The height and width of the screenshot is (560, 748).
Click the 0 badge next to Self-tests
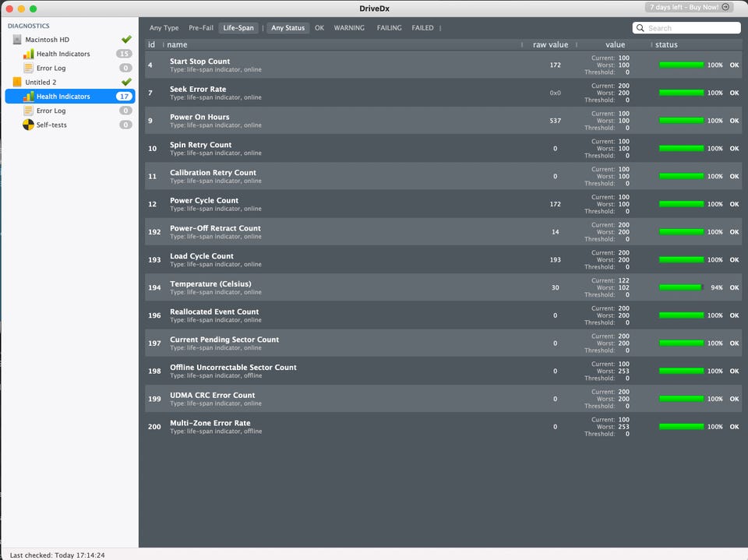tap(126, 125)
